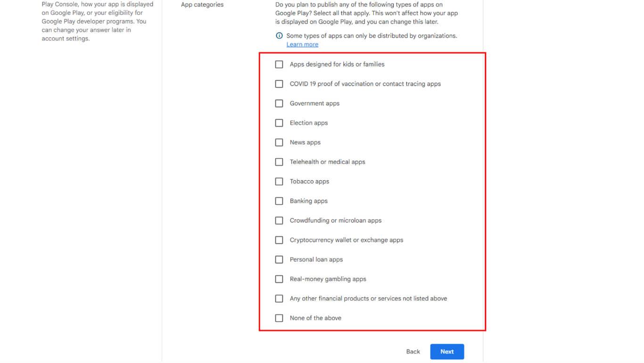Enable the Election apps option

pos(279,123)
